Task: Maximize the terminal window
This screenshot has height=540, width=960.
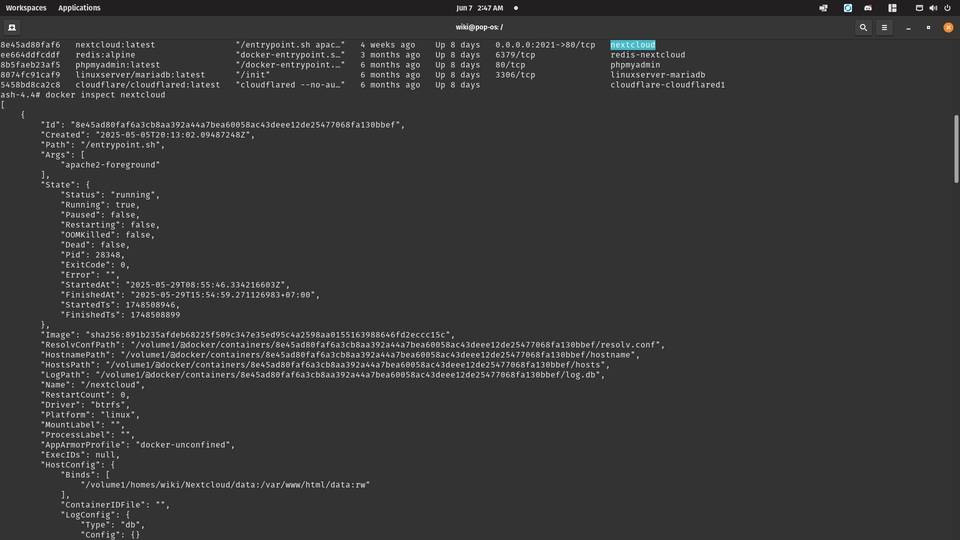Action: click(928, 28)
